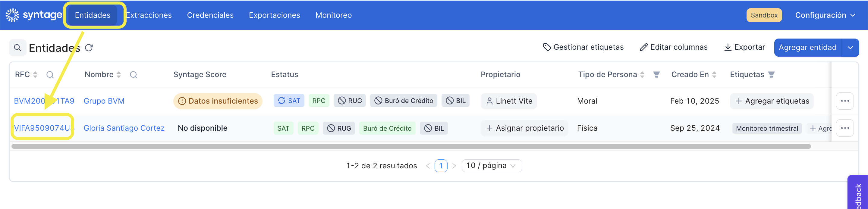Screen dimensions: 868x209
Task: Switch to the Extracciones tab
Action: 149,15
